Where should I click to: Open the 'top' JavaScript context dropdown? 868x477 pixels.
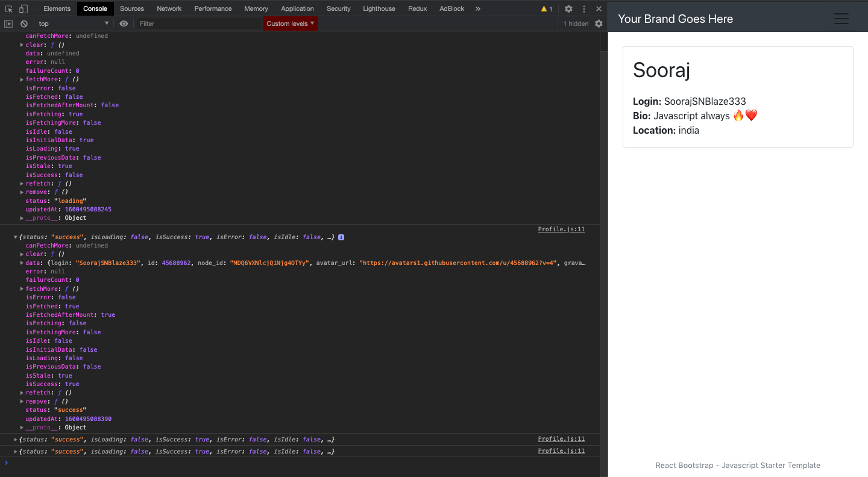coord(74,23)
